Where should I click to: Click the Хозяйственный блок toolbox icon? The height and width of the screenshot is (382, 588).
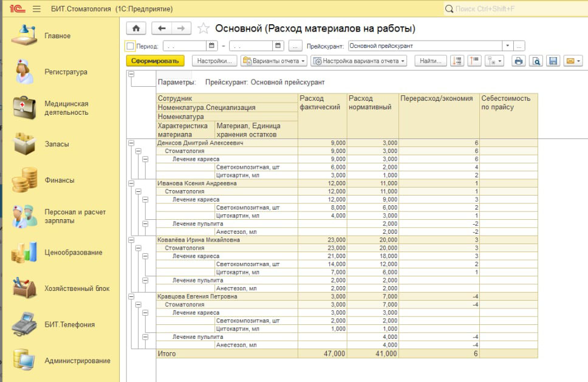pos(24,288)
